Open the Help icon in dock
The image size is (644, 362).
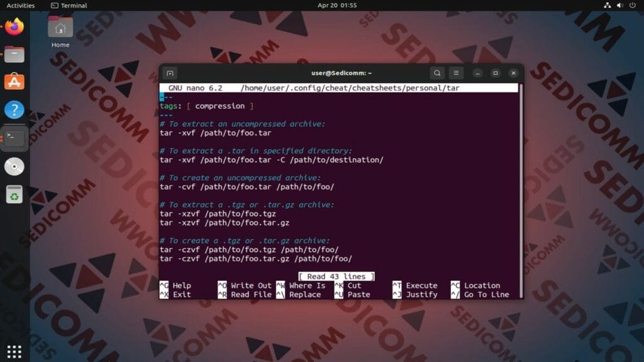(14, 110)
